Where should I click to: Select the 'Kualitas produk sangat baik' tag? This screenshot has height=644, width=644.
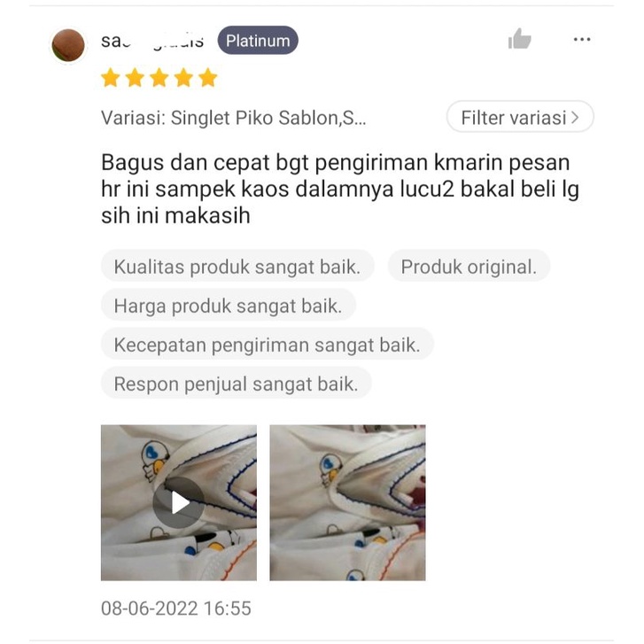coord(237,266)
